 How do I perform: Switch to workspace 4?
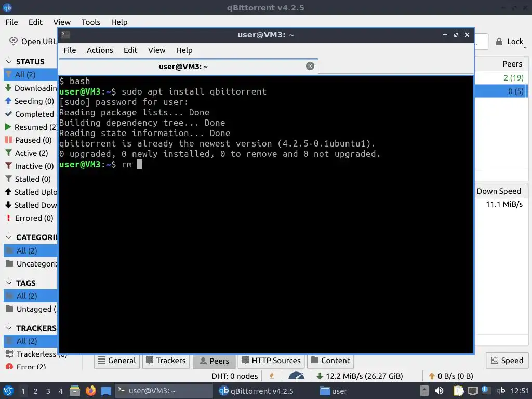coord(61,391)
